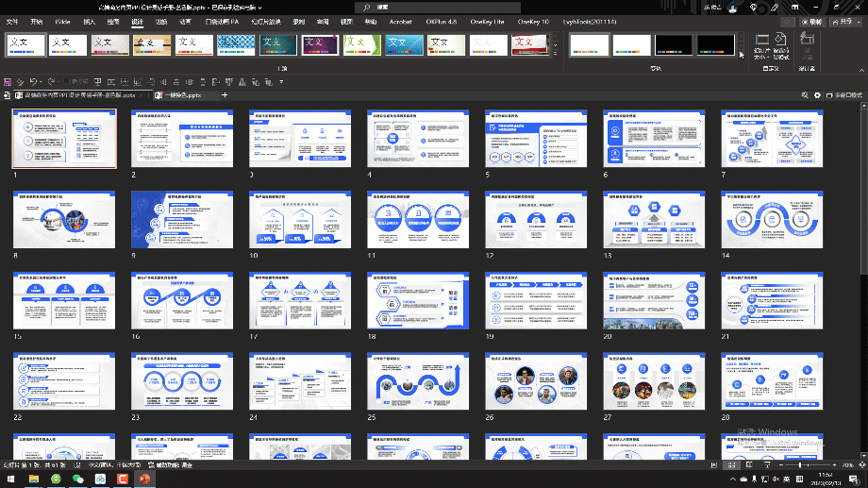The image size is (868, 488).
Task: Select slide thumbnail number 26
Action: pyautogui.click(x=536, y=381)
